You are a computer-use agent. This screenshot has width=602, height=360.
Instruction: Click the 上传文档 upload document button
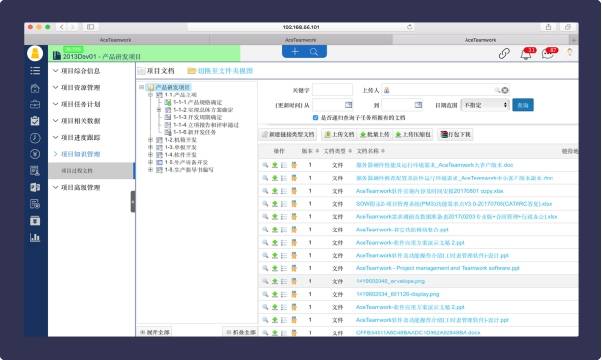[339, 134]
